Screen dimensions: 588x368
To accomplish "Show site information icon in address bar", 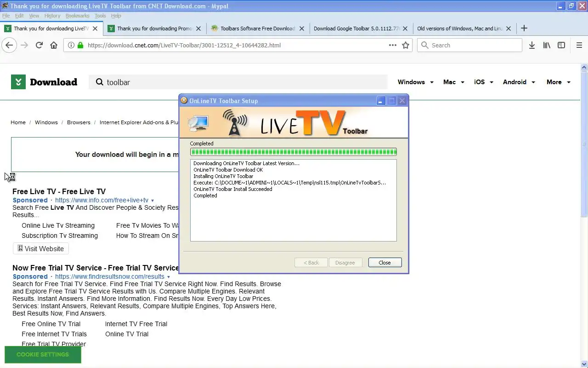I will (x=71, y=45).
